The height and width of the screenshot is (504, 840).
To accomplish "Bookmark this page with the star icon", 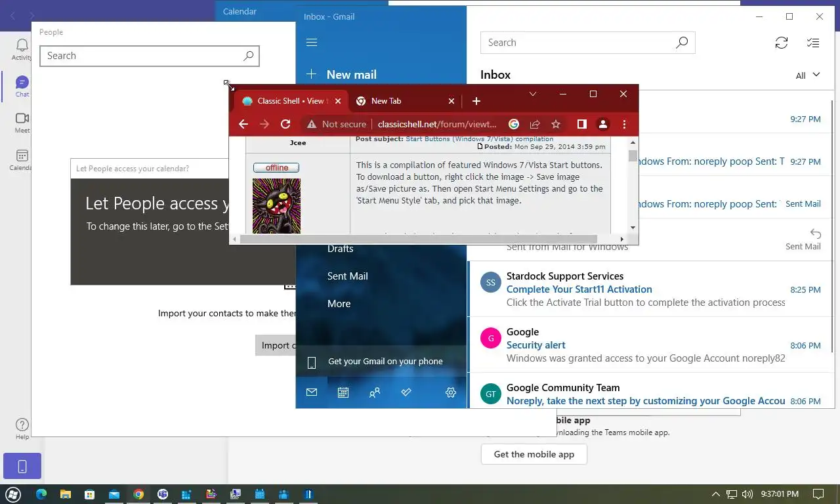I will point(556,124).
